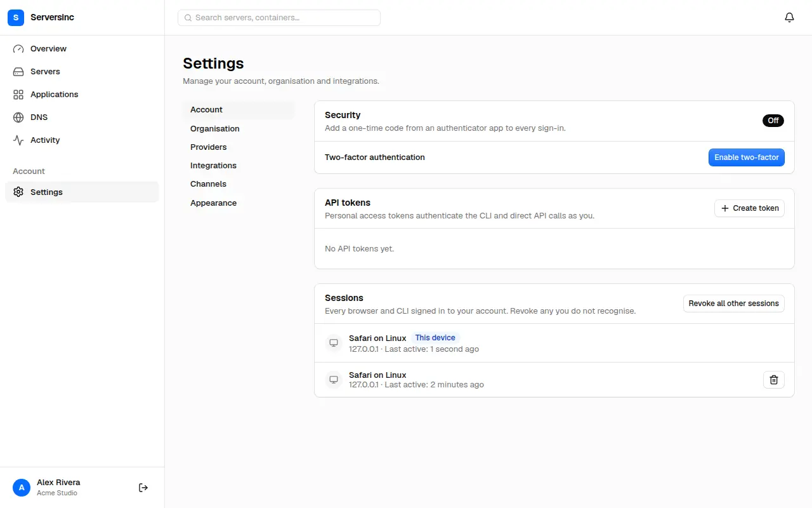
Task: Click the Create token button
Action: point(750,208)
